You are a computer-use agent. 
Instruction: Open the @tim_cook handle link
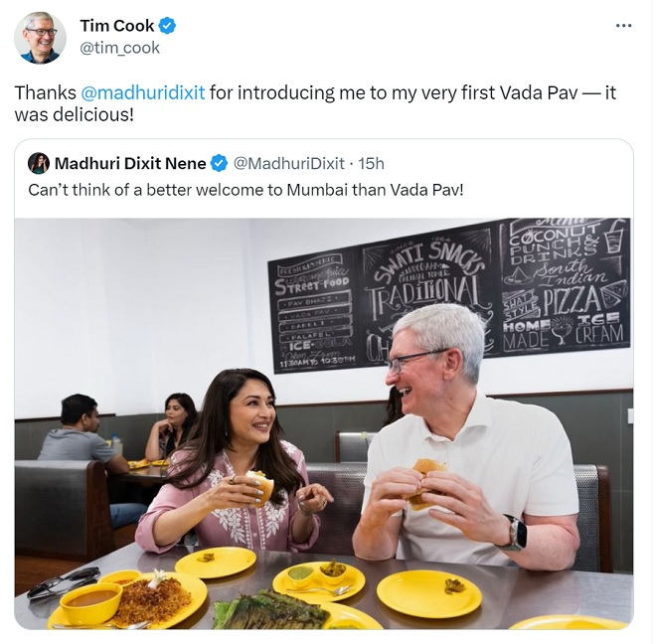click(x=119, y=48)
